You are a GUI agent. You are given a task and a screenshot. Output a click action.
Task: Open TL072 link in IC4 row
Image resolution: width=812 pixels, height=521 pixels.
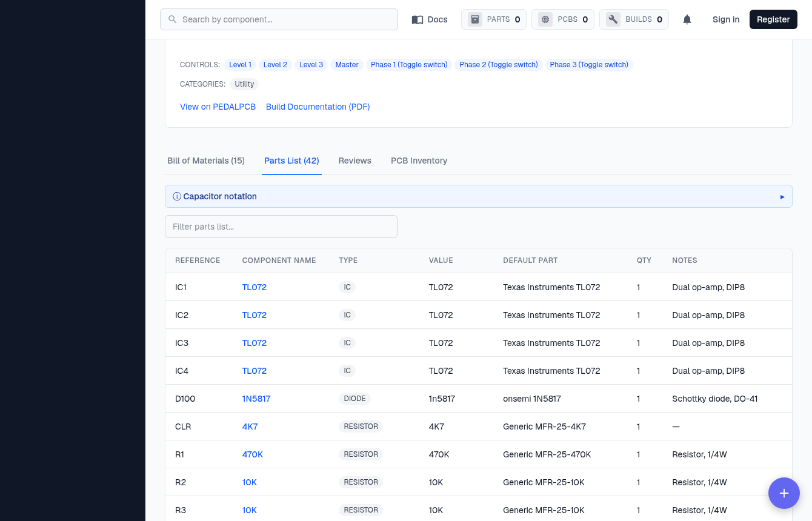point(255,371)
